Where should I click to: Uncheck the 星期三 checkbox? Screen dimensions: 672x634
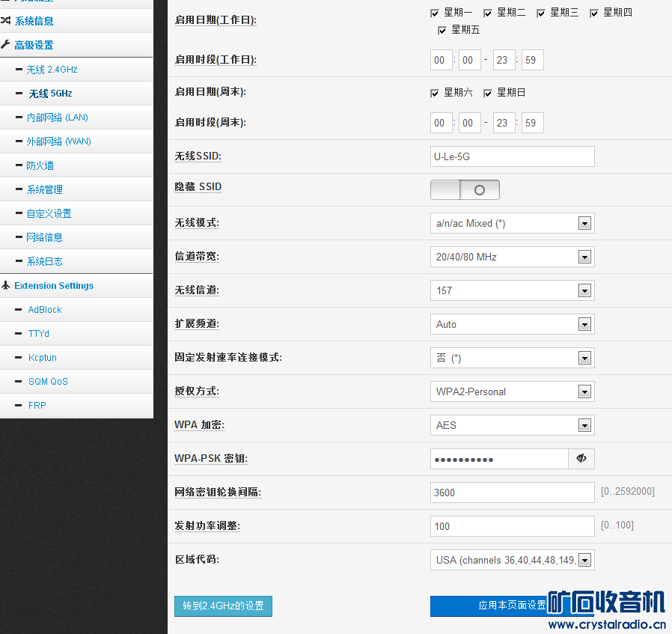click(541, 13)
